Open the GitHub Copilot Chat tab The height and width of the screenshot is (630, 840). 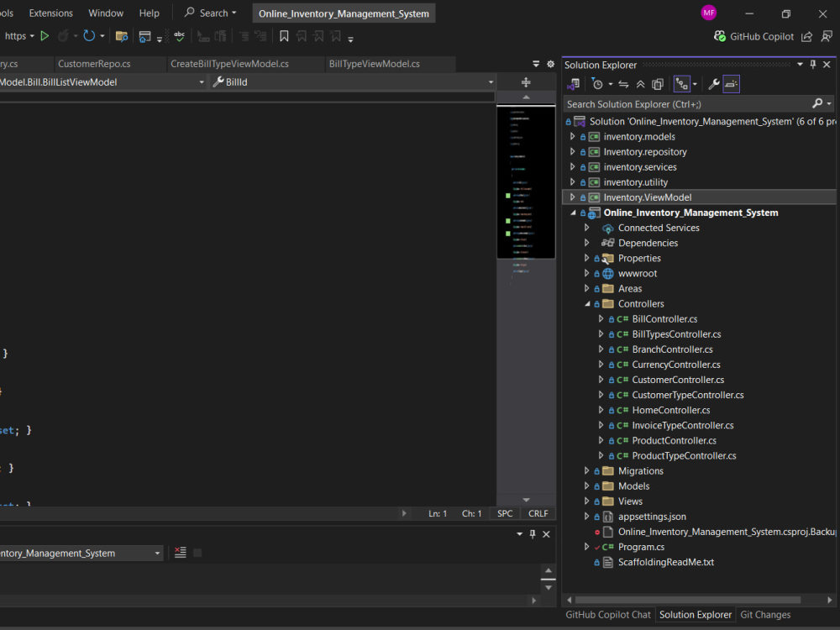click(608, 615)
